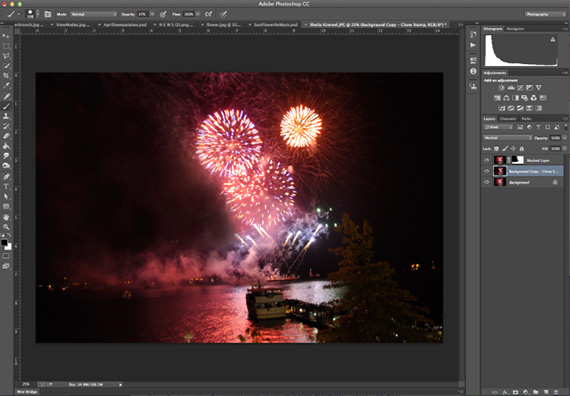Enable airbrush mode in options bar

click(209, 14)
